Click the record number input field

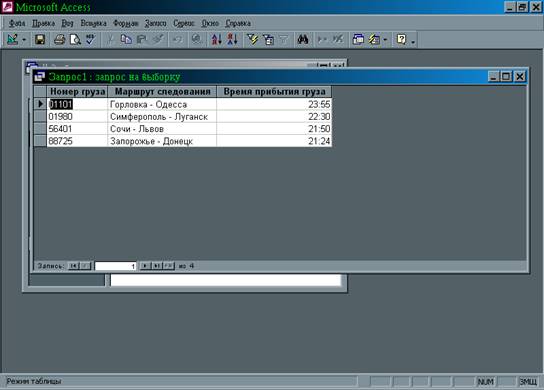pyautogui.click(x=115, y=266)
